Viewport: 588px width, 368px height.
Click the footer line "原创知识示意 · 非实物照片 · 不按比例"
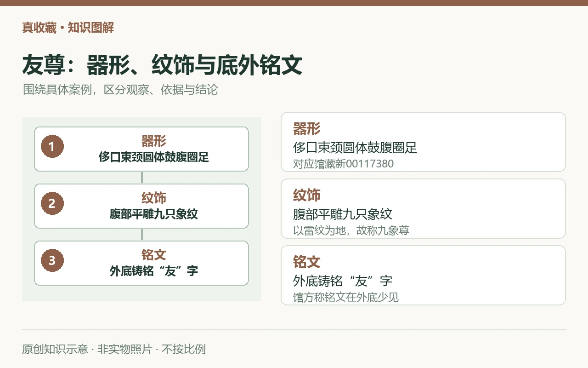point(114,349)
